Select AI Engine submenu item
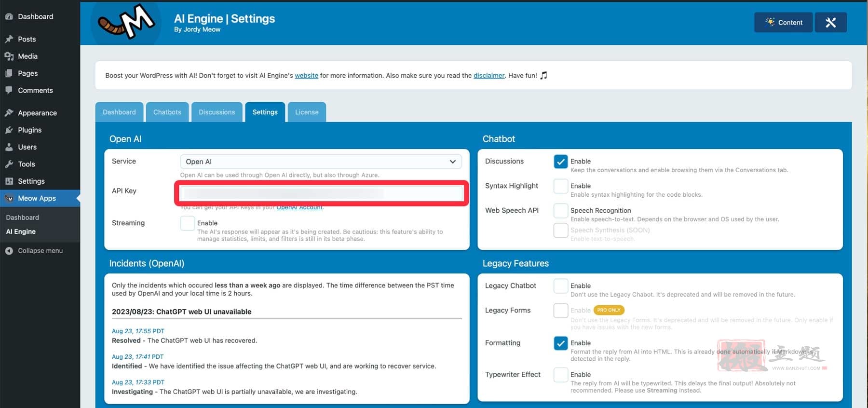The width and height of the screenshot is (868, 408). pos(21,231)
